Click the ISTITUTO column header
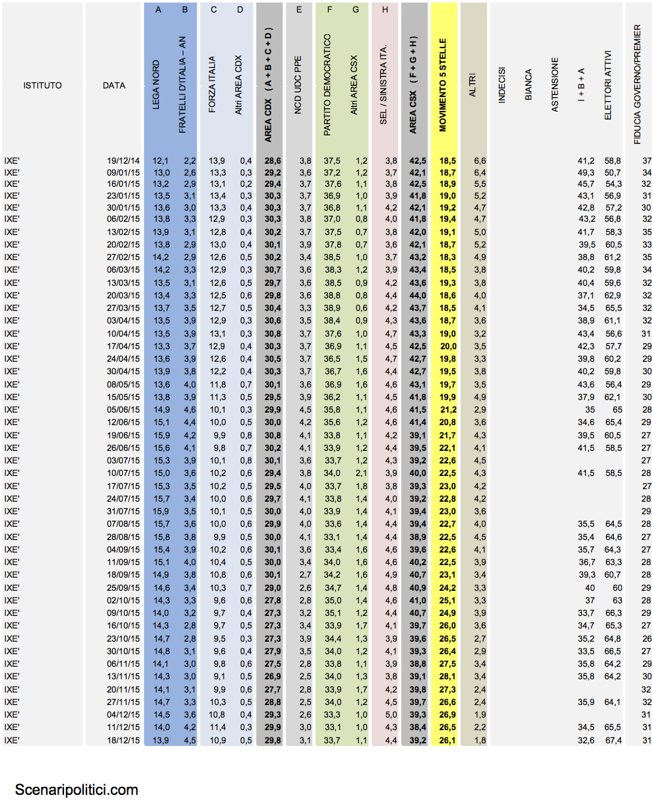652x812 pixels. click(42, 85)
